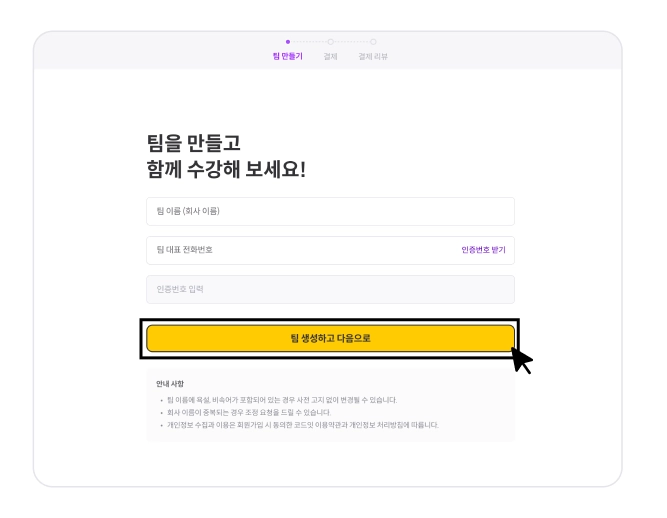667x518 pixels.
Task: Select the 팀 만들기 step label
Action: pos(288,56)
